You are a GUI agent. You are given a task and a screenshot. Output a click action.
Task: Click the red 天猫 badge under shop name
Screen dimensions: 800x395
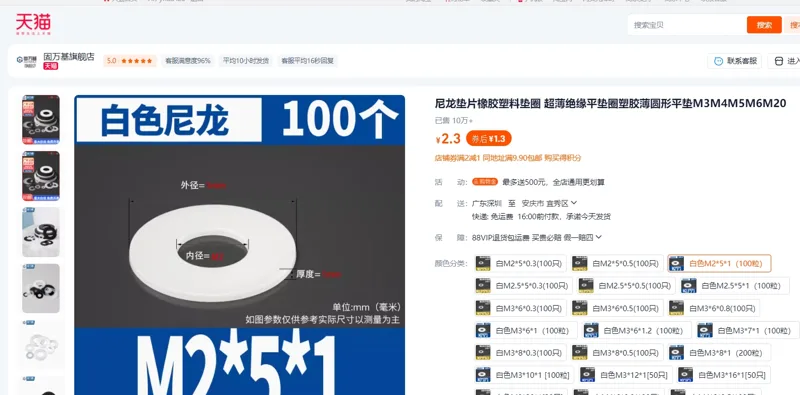point(50,66)
